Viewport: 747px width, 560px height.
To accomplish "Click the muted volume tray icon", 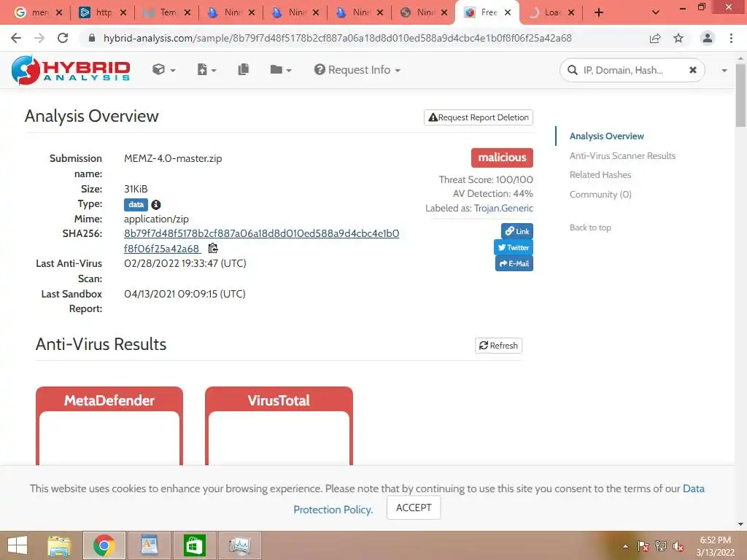I will tap(678, 546).
